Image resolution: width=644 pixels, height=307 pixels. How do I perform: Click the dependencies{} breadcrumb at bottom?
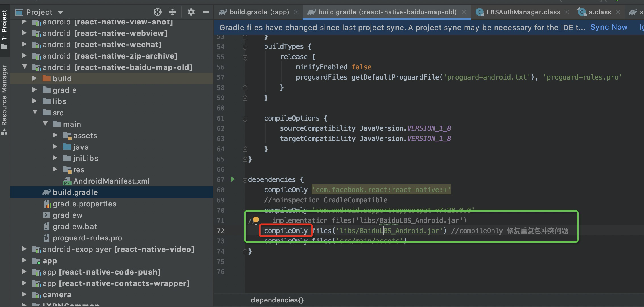(x=277, y=300)
